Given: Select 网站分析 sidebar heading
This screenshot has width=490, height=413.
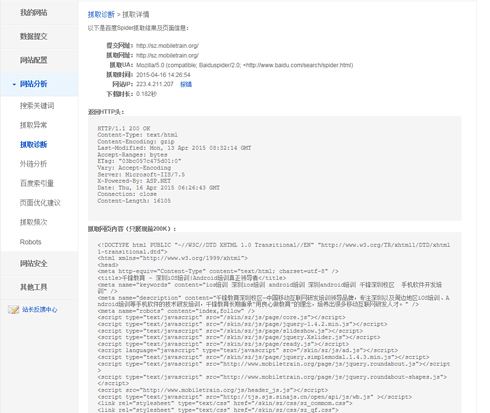Looking at the screenshot, I should point(33,84).
